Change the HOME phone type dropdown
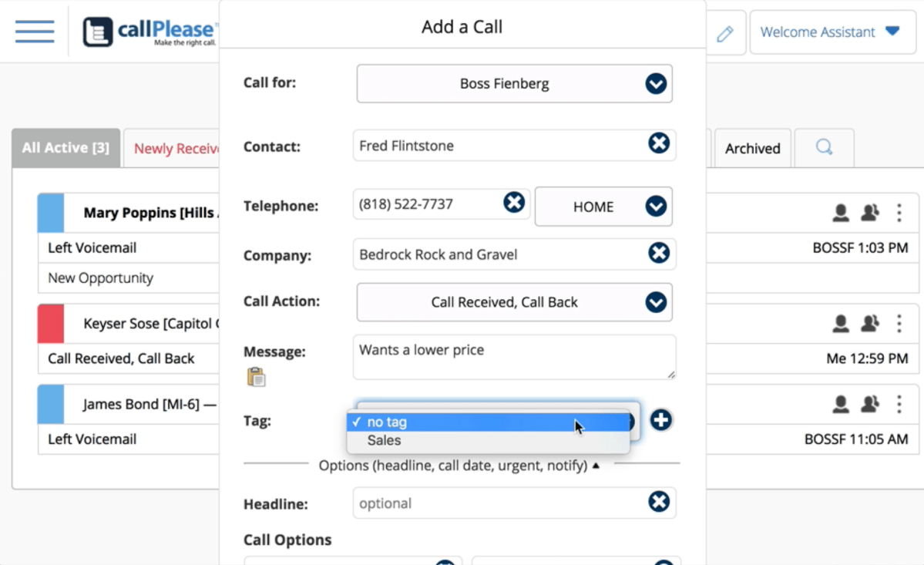Screen dimensions: 924x565 (656, 207)
